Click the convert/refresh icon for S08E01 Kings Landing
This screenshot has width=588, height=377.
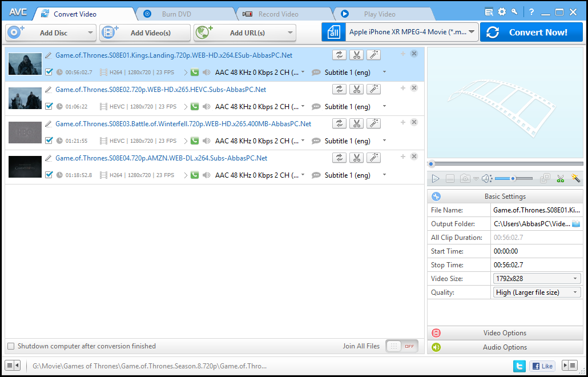click(x=339, y=55)
